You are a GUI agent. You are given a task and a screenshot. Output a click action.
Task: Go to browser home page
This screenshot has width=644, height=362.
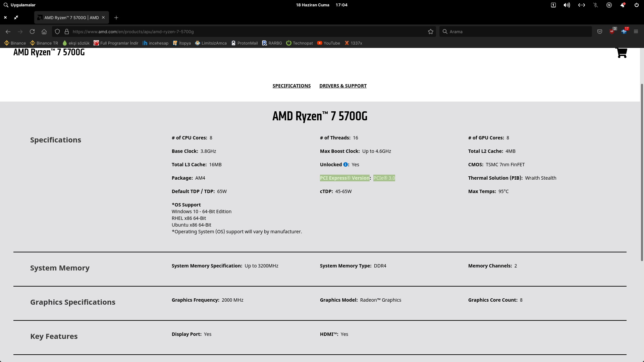click(44, 32)
